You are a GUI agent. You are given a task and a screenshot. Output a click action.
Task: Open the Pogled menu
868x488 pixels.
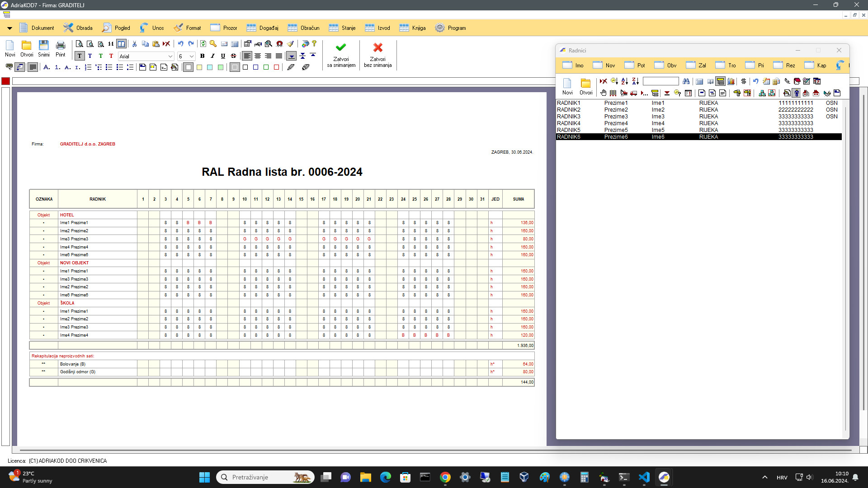click(x=116, y=28)
